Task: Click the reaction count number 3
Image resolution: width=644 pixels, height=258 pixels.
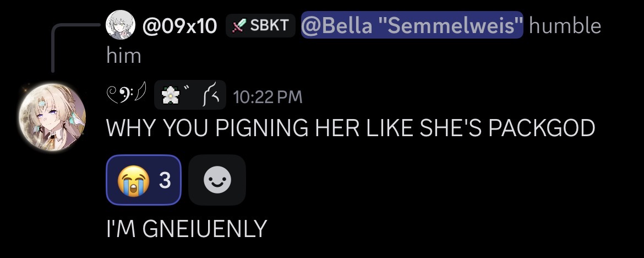Action: tap(164, 180)
